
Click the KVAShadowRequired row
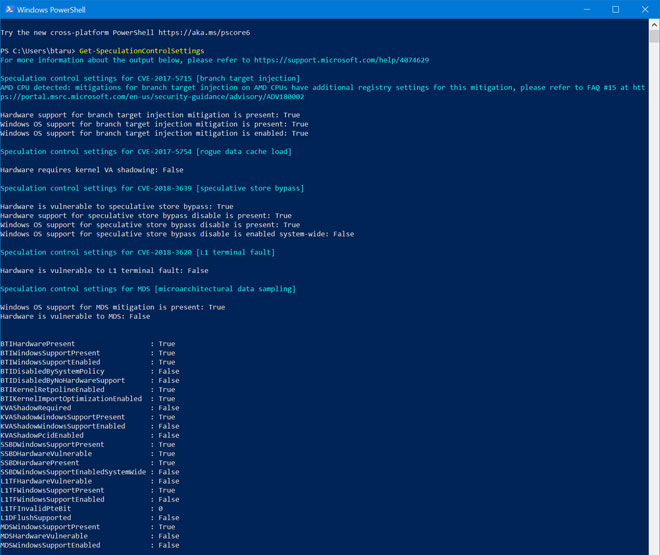[x=90, y=408]
